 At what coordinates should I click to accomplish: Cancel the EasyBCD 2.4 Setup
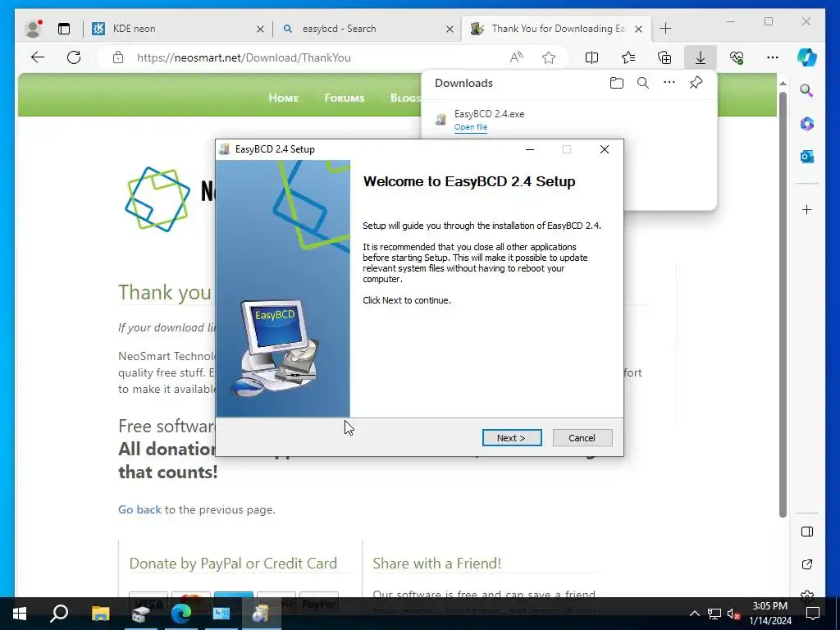(x=582, y=438)
